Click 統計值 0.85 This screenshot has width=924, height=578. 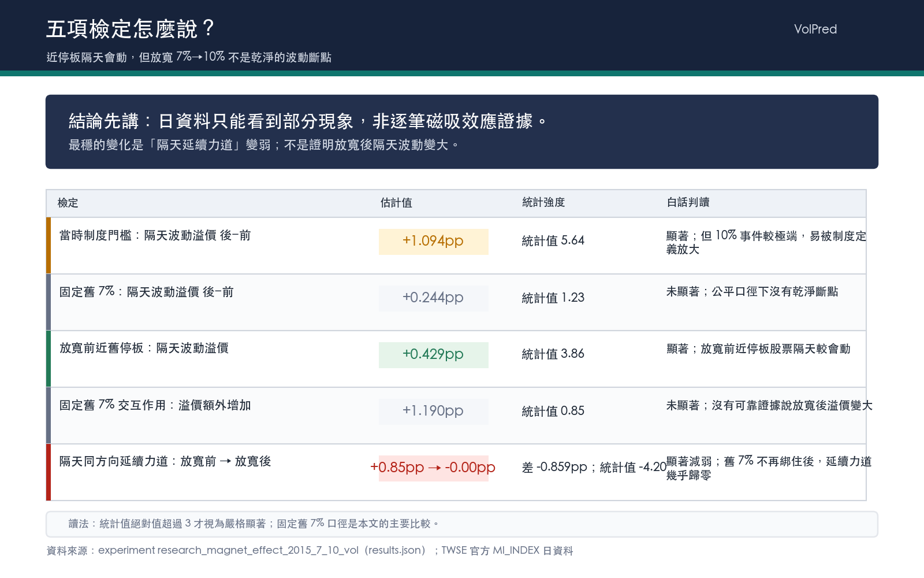553,411
